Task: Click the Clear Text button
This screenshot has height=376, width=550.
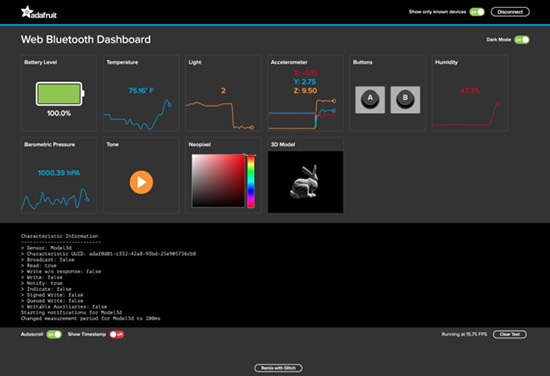Action: click(510, 334)
